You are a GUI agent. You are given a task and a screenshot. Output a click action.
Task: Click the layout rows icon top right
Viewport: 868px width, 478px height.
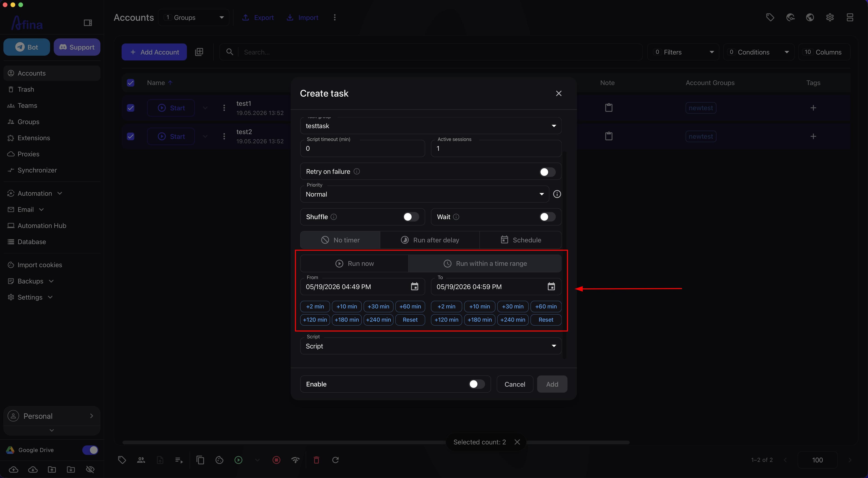(850, 17)
